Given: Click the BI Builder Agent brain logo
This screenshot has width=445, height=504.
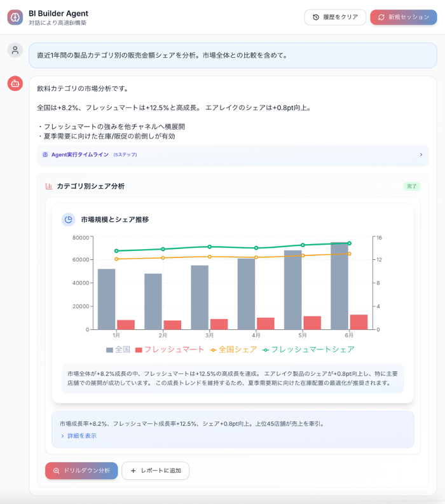Looking at the screenshot, I should (15, 17).
